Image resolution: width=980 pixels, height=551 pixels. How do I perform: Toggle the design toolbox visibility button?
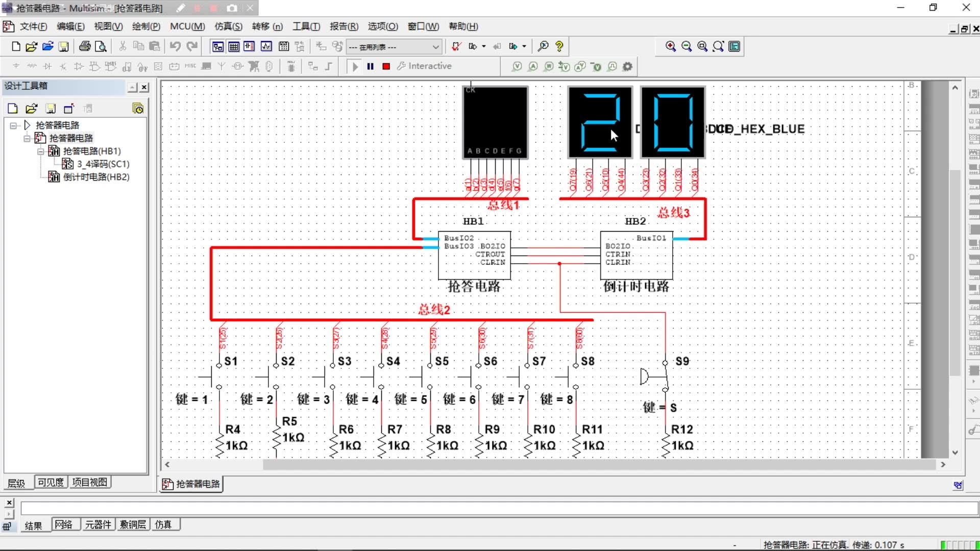point(218,46)
